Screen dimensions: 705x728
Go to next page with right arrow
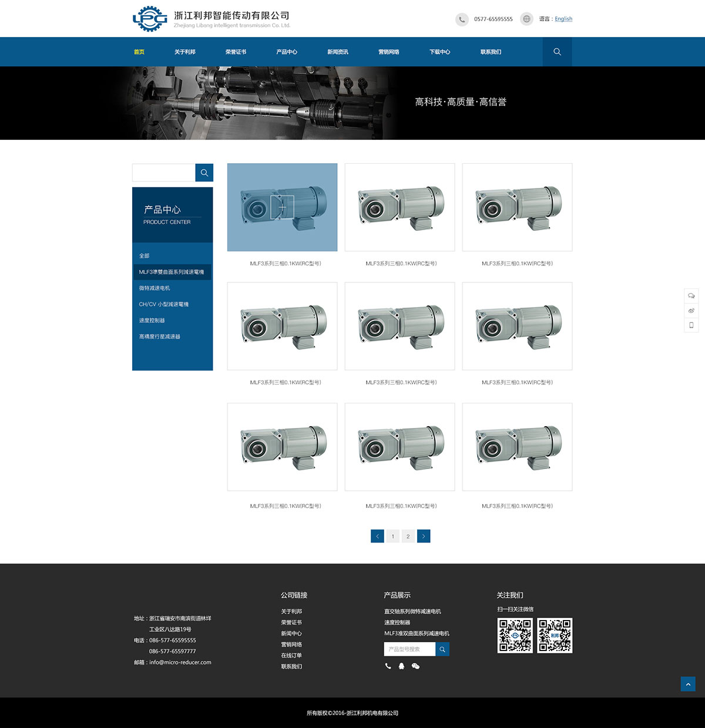[424, 536]
